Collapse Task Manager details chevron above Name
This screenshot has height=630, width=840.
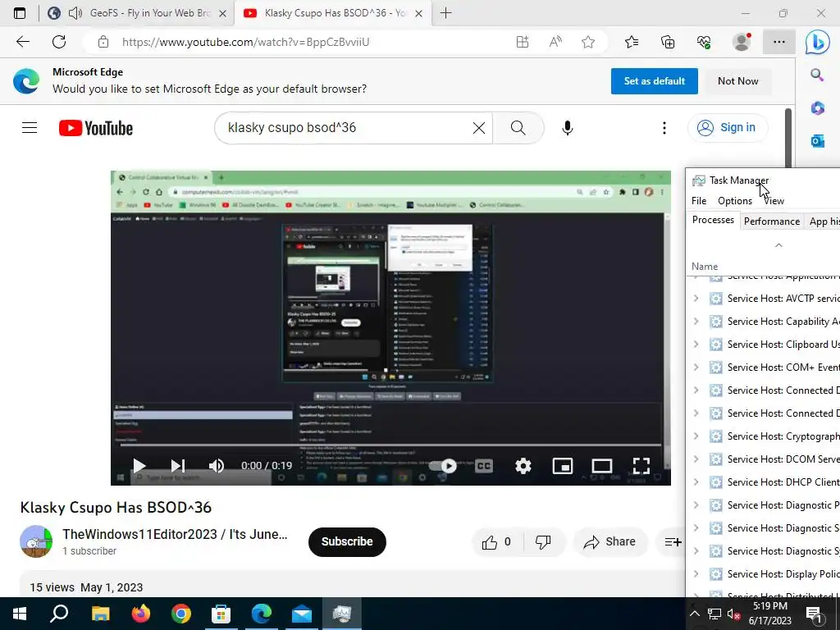click(778, 244)
